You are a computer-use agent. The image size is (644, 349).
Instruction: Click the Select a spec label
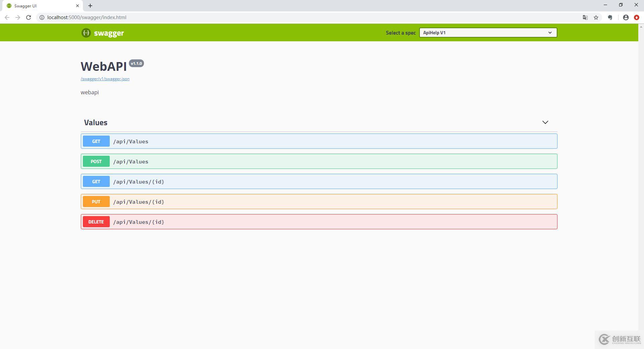tap(401, 33)
